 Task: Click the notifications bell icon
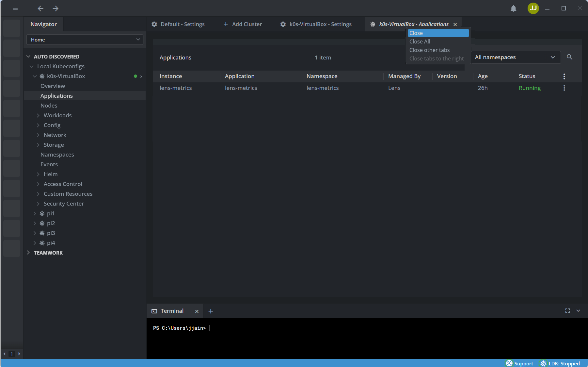(513, 8)
